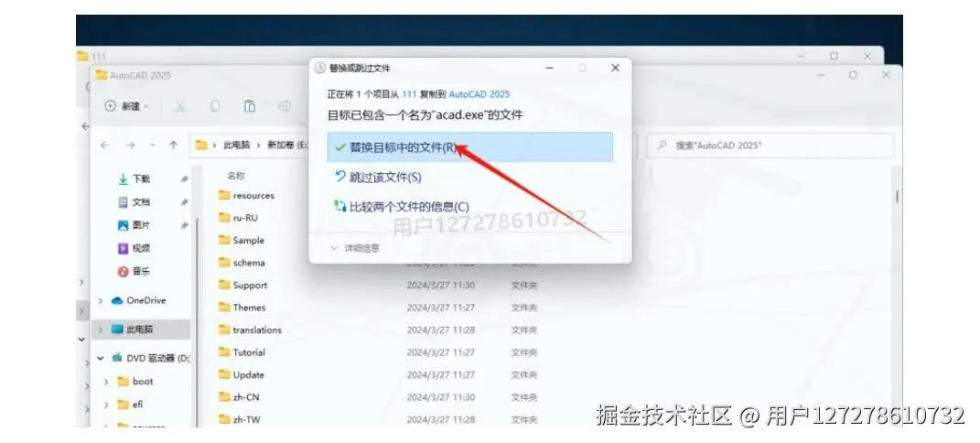Click the Rename toolbar icon
Screen dimensions: 980x443
click(285, 106)
